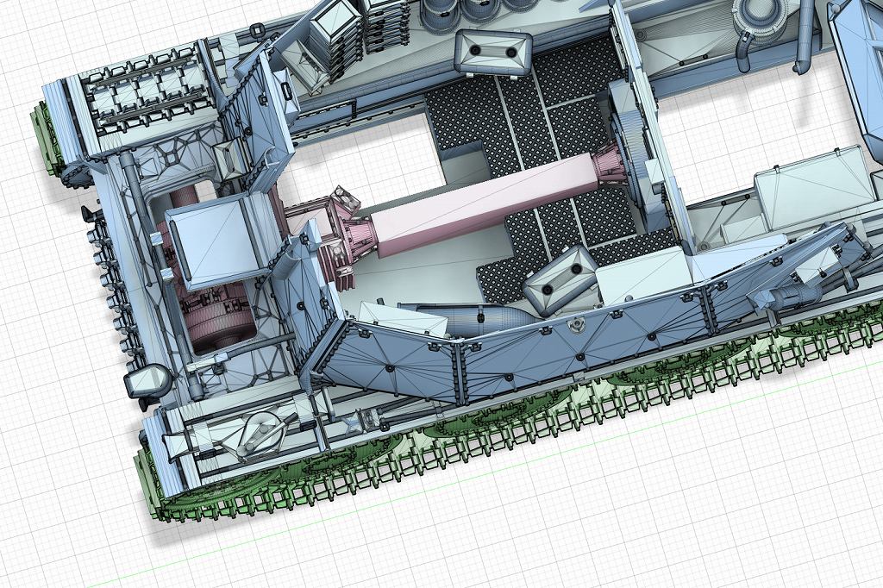The image size is (883, 588).
Task: Select the headlamp on the front hull
Action: pos(147,380)
